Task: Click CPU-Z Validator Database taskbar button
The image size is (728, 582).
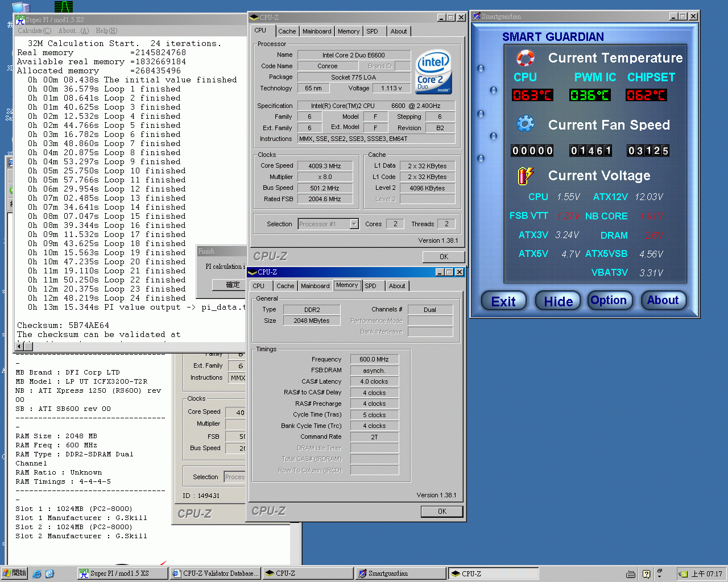Action: coord(216,573)
